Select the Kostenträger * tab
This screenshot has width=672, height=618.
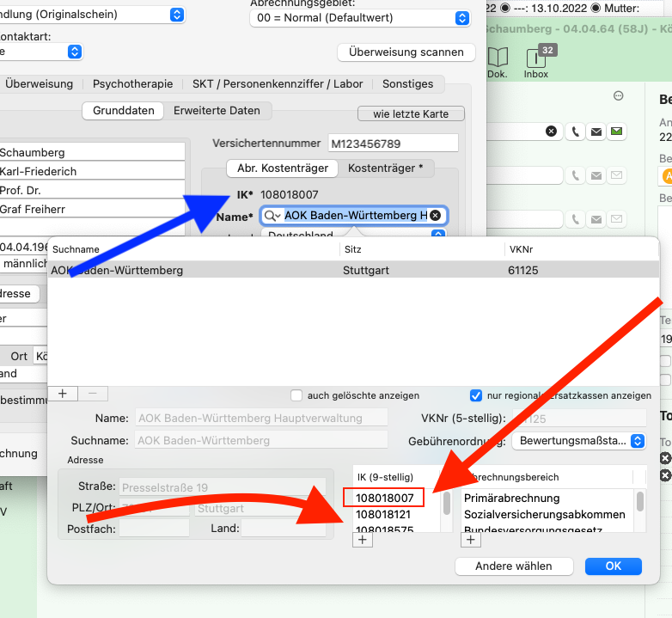click(x=385, y=168)
